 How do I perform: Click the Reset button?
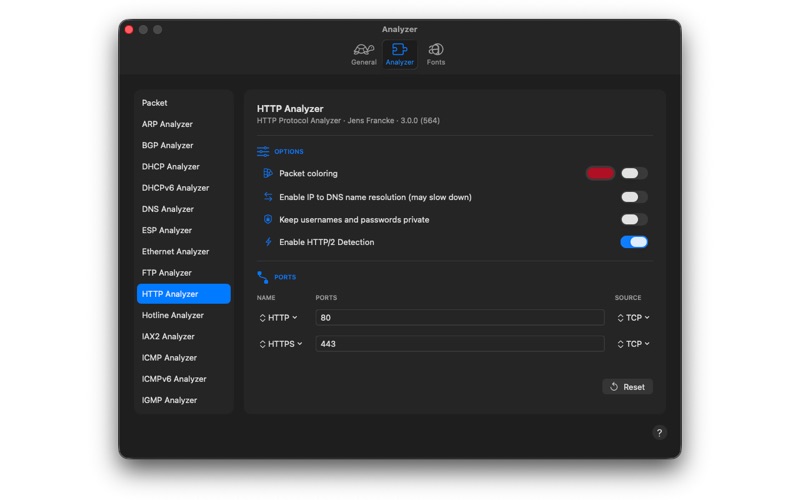[x=627, y=387]
